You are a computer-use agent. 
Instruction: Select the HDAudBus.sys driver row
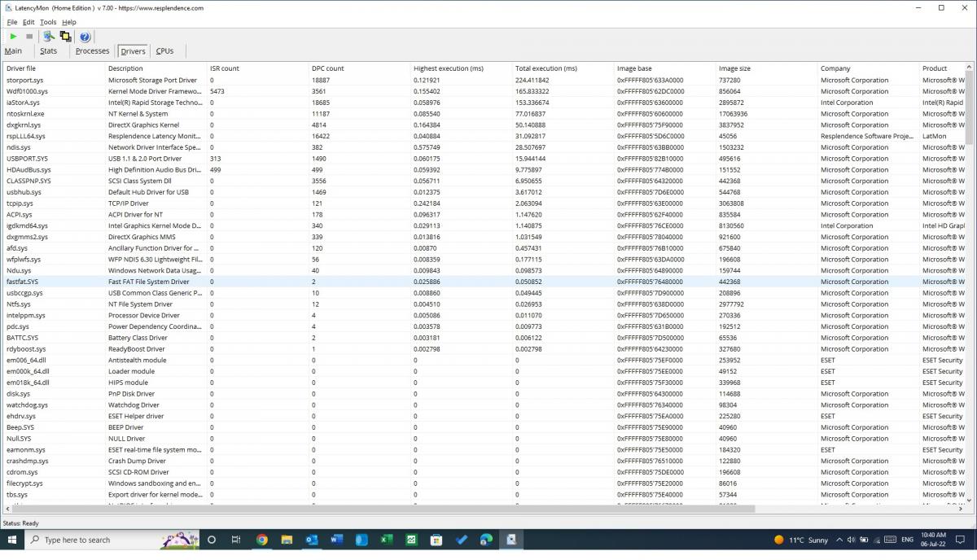coord(484,170)
